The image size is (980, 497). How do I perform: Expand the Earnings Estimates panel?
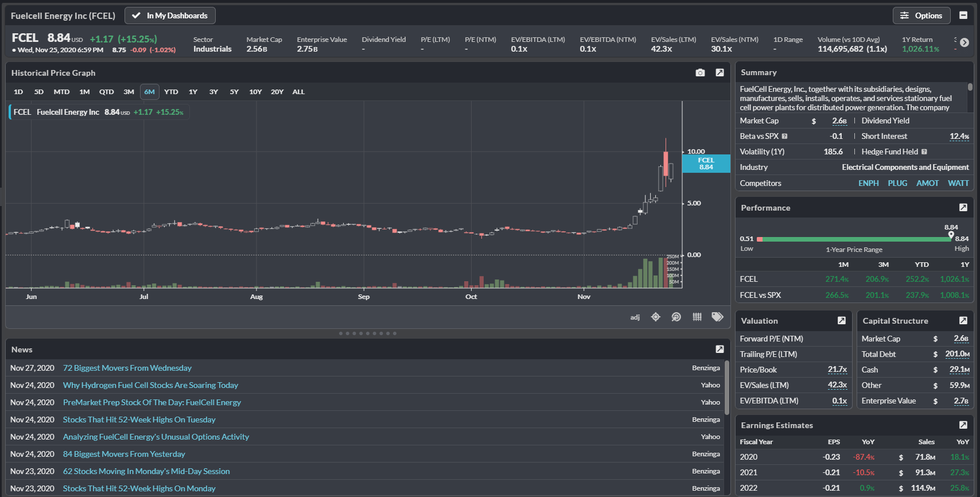pos(963,425)
